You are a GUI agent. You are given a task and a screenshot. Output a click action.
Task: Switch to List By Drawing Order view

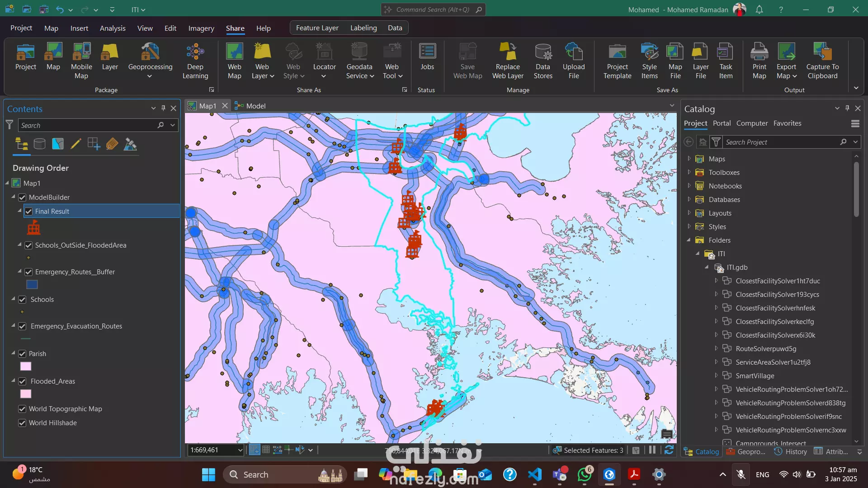[22, 144]
